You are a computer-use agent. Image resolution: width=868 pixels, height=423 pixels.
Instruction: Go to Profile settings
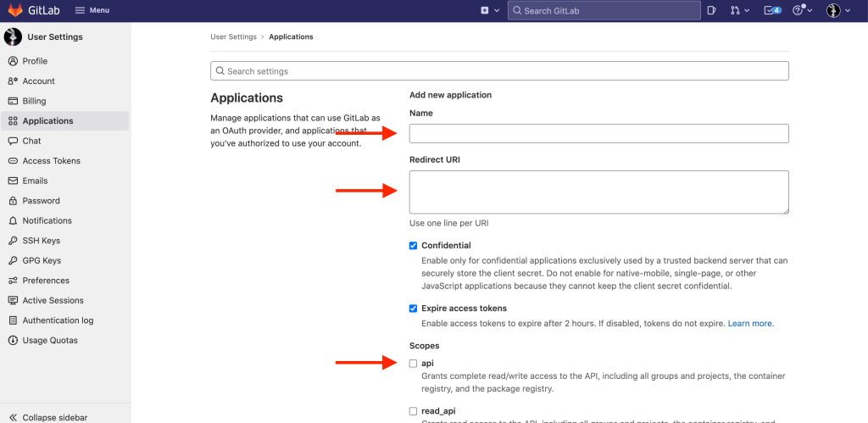pyautogui.click(x=35, y=61)
